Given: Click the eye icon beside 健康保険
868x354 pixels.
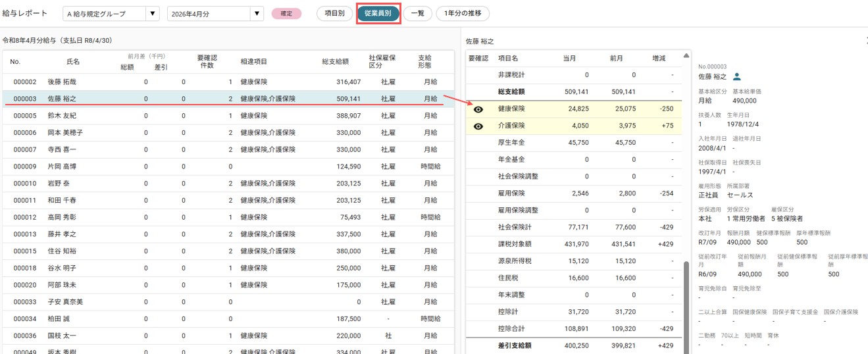Looking at the screenshot, I should [x=478, y=109].
